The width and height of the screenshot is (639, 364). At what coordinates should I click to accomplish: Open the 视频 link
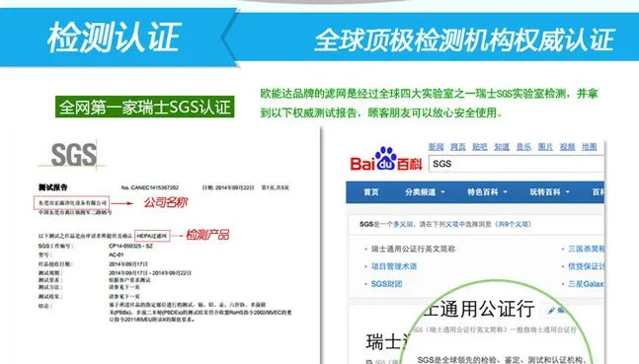tap(567, 147)
